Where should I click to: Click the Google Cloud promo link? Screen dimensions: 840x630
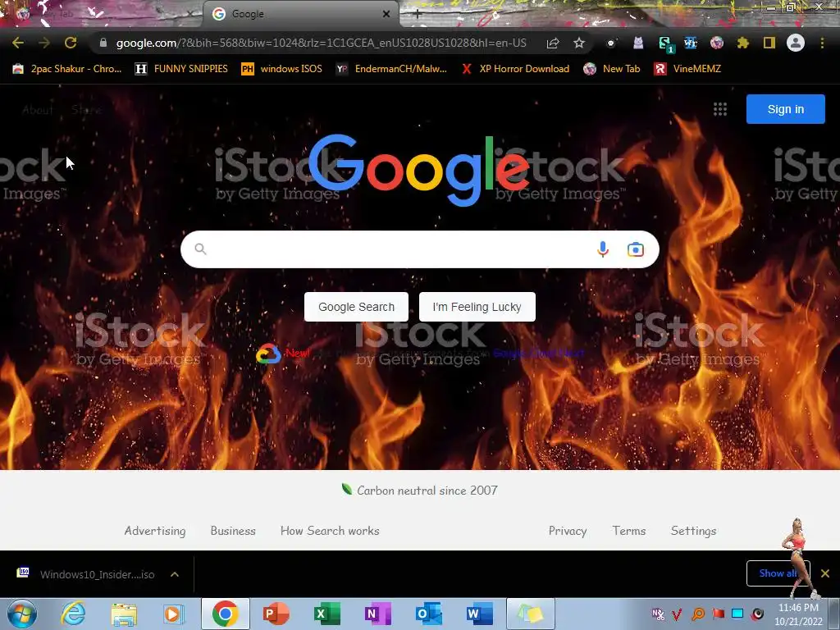pyautogui.click(x=538, y=353)
